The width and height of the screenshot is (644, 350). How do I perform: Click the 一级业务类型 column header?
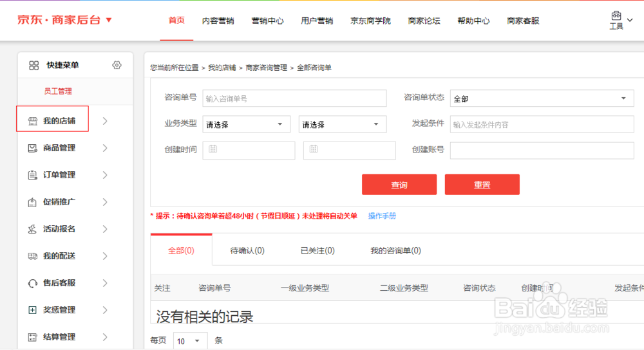[305, 288]
